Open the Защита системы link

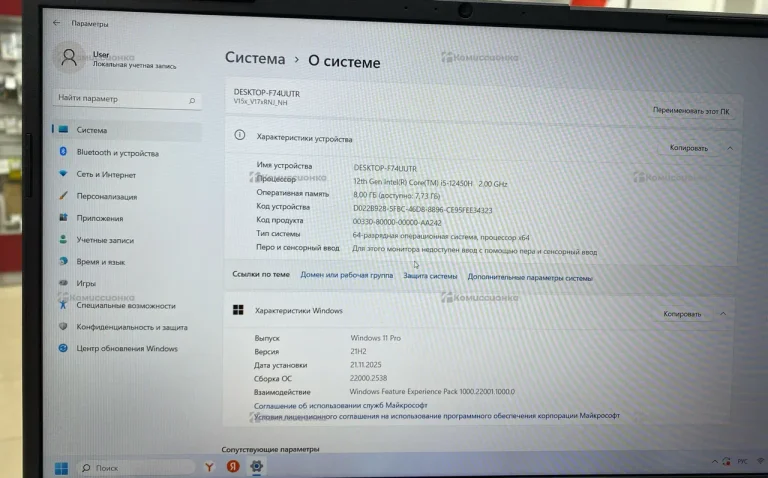(430, 276)
